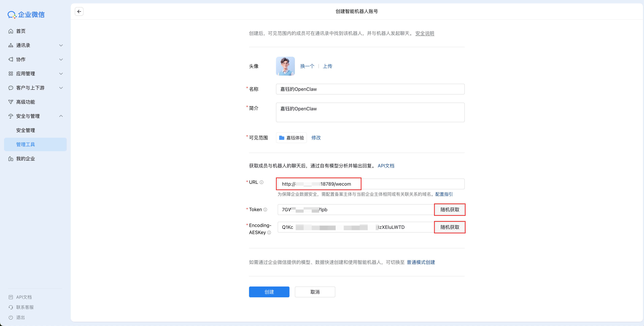Click 修改 next to visible range
The width and height of the screenshot is (644, 326).
316,138
